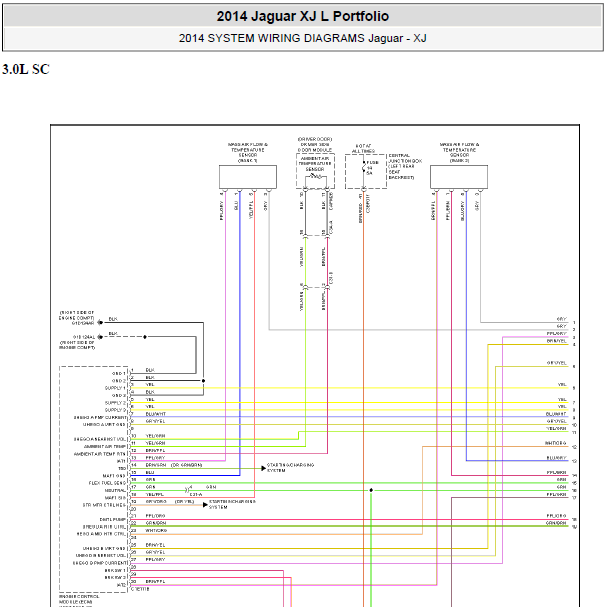The width and height of the screenshot is (605, 607).
Task: Click the G1D124AL ground point symbol
Action: 100,337
